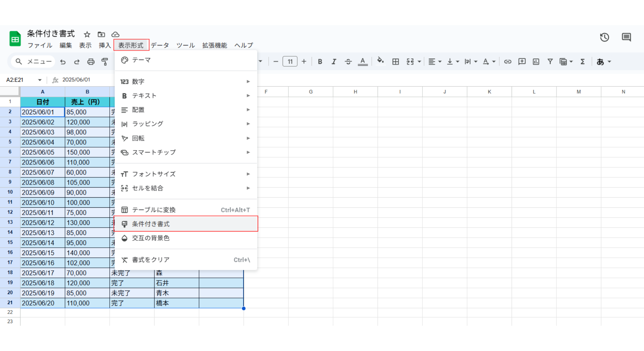The width and height of the screenshot is (644, 351).
Task: Open the ツール menu
Action: click(185, 45)
